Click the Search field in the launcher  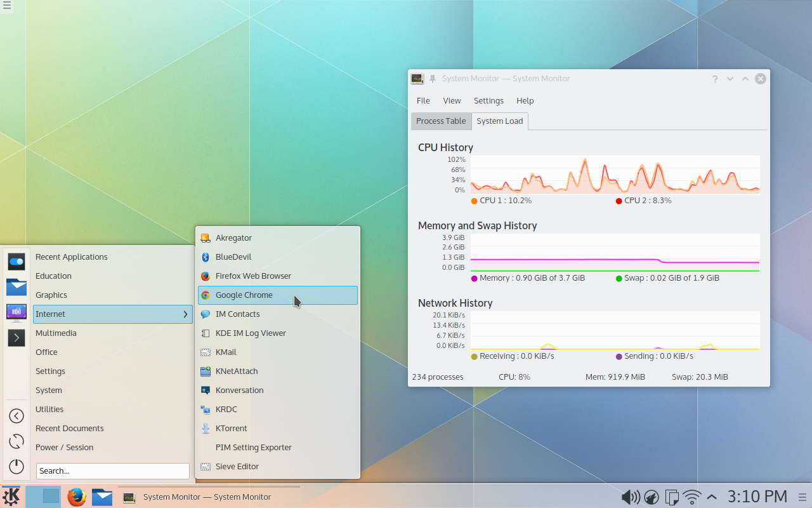112,471
